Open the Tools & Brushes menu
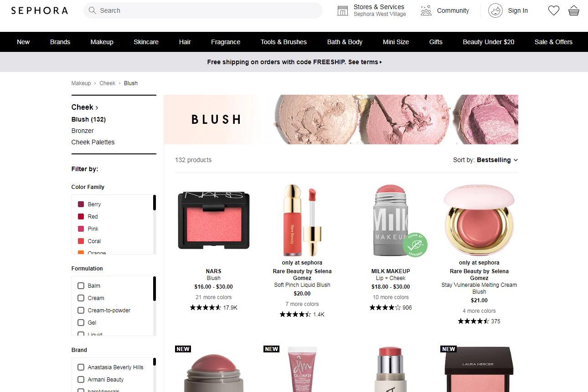The image size is (588, 392). coord(284,42)
